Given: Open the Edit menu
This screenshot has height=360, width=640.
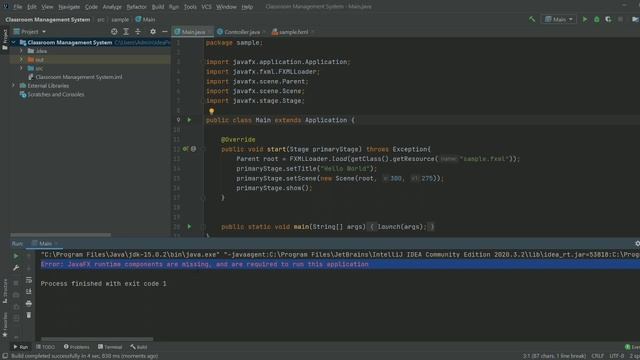Looking at the screenshot, I should tap(32, 7).
